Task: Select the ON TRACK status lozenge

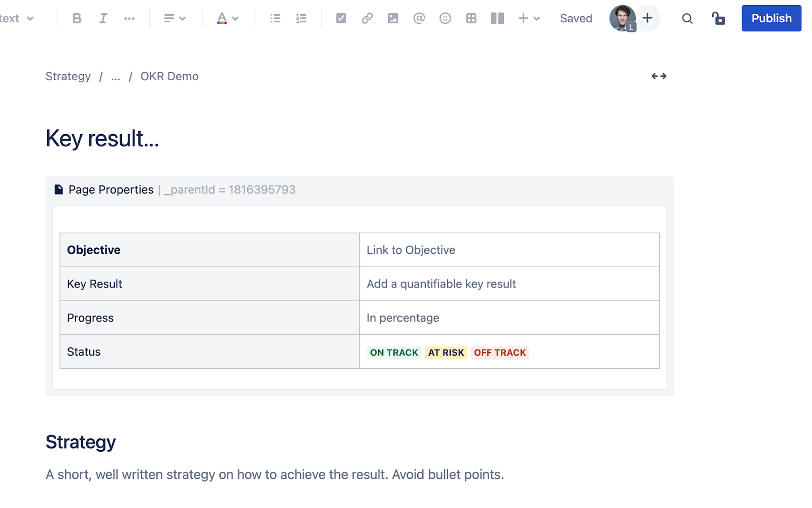Action: coord(394,352)
